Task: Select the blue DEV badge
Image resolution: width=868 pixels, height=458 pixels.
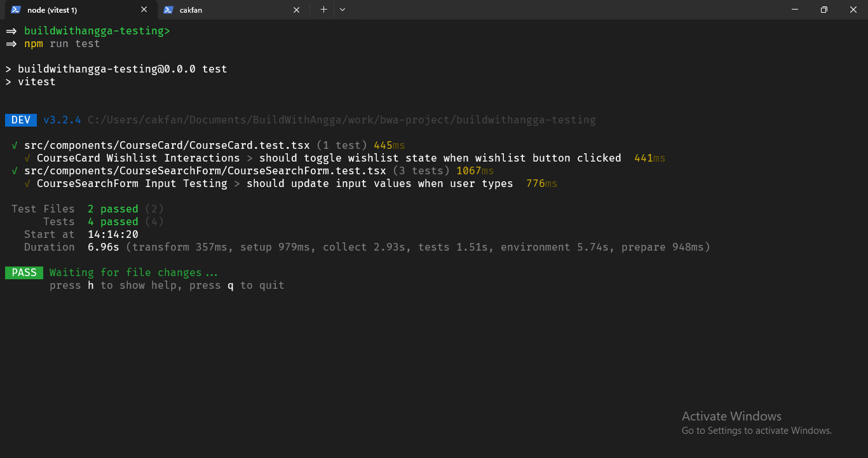Action: [x=20, y=120]
